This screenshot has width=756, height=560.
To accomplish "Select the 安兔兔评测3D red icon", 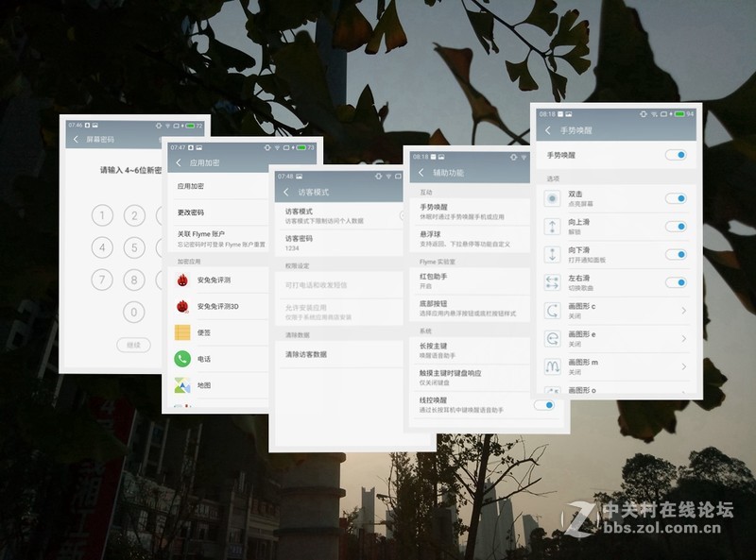I will (x=181, y=307).
